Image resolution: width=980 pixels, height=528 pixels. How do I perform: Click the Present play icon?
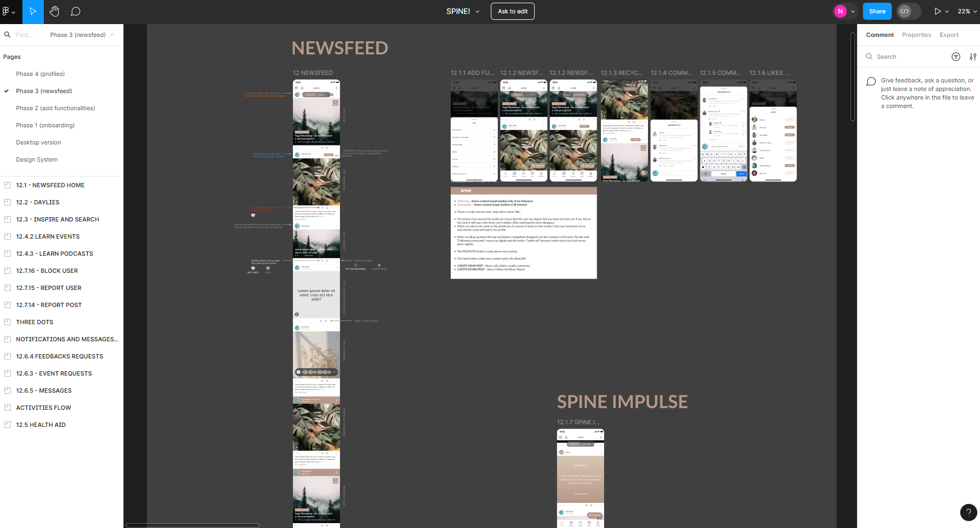click(x=937, y=11)
